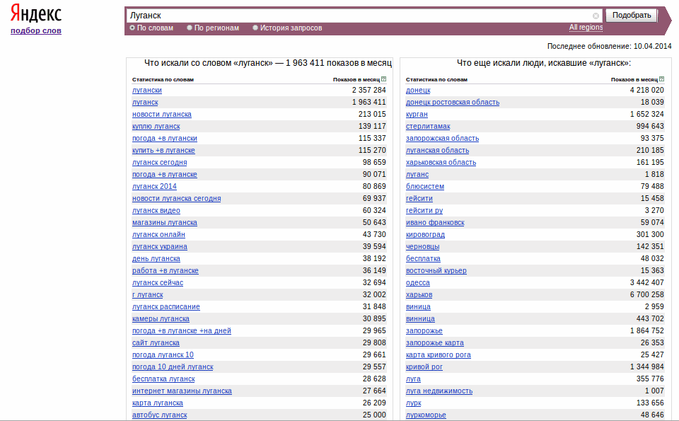This screenshot has width=679, height=421.
Task: Open the луганск видео link
Action: (x=156, y=210)
